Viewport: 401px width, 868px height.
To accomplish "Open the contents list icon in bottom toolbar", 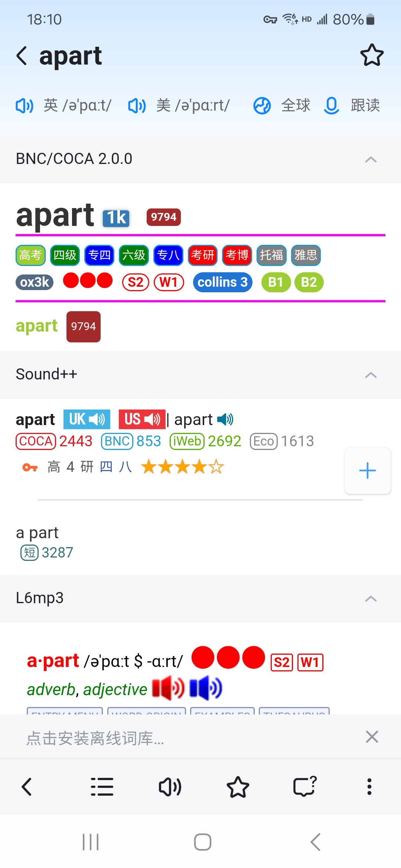I will (x=102, y=787).
